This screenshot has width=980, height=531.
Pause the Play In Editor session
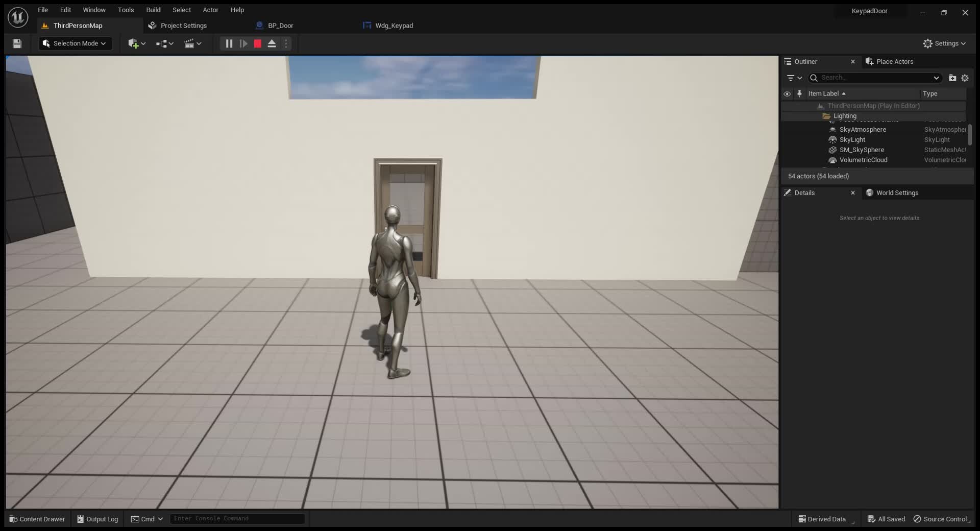click(x=228, y=43)
